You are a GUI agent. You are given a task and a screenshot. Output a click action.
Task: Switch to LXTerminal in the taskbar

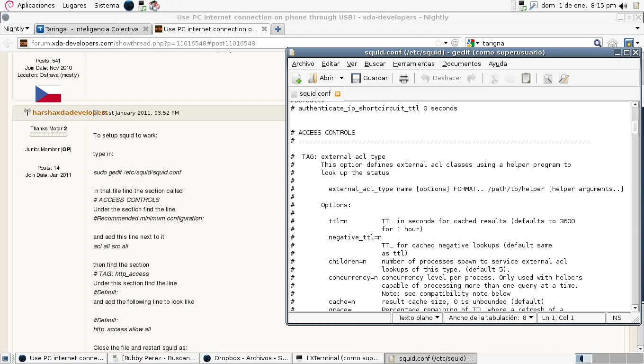pyautogui.click(x=338, y=358)
